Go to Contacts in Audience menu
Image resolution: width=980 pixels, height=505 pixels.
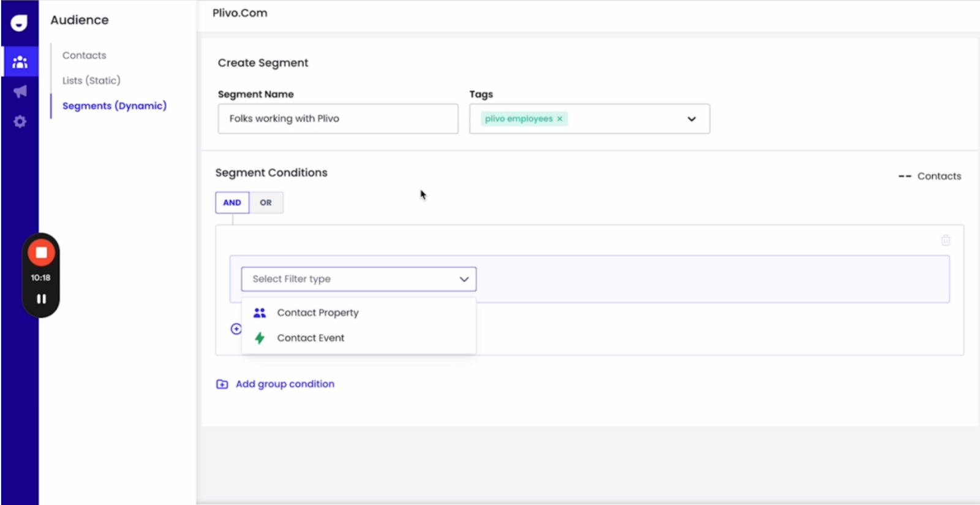(x=85, y=55)
